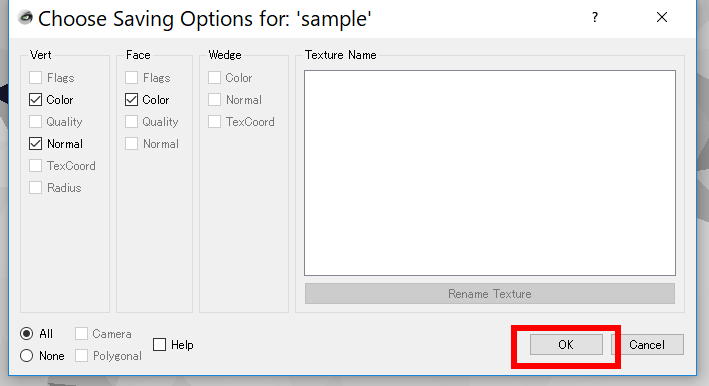Enable the Help checkbox
Screen dimensions: 709x386
(159, 344)
